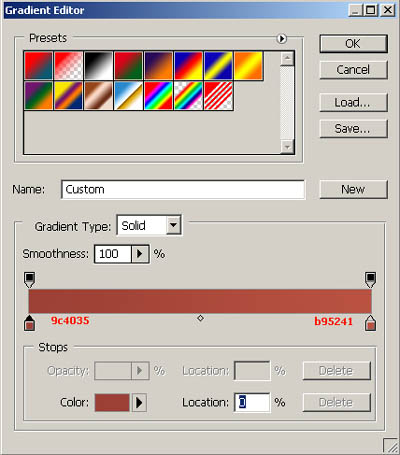Select the blue-yellow-blue gradient preset
This screenshot has width=400, height=455.
[x=218, y=66]
